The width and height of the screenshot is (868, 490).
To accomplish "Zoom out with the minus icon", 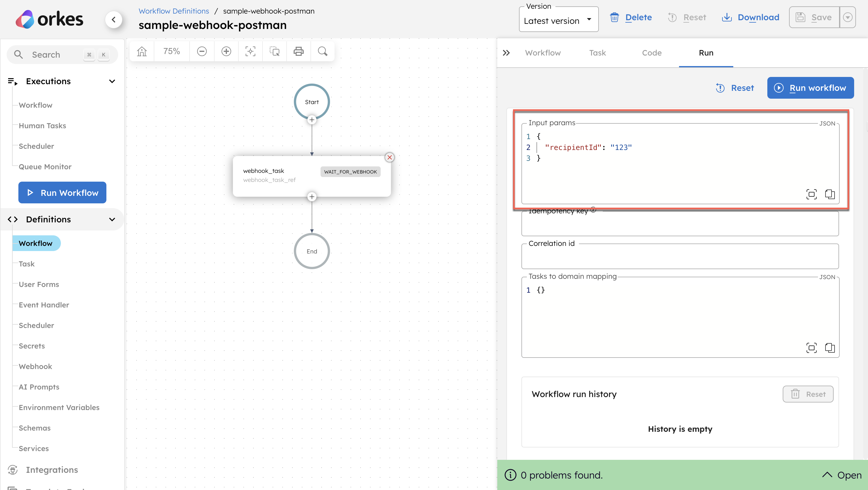I will click(202, 51).
